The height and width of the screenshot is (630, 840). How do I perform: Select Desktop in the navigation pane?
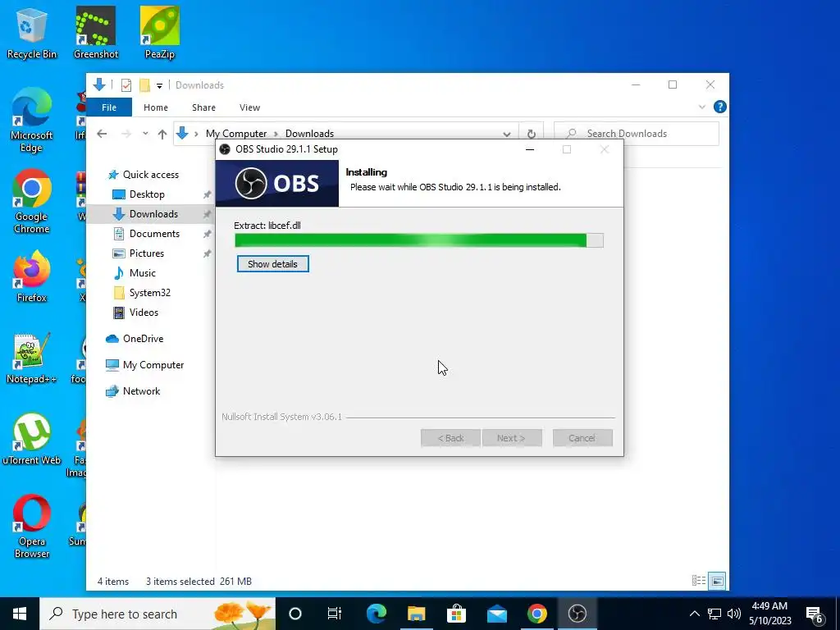click(x=147, y=194)
